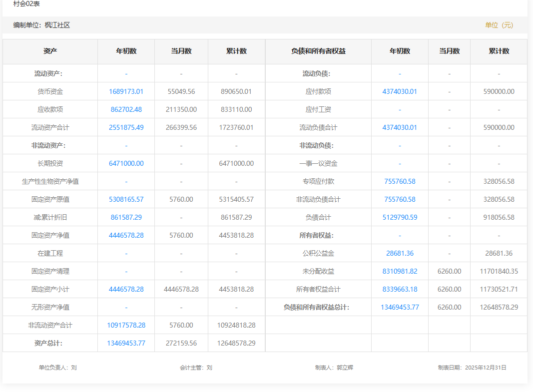The width and height of the screenshot is (533, 392).
Task: Open 公积公益金 blue 年初数 value
Action: point(400,253)
